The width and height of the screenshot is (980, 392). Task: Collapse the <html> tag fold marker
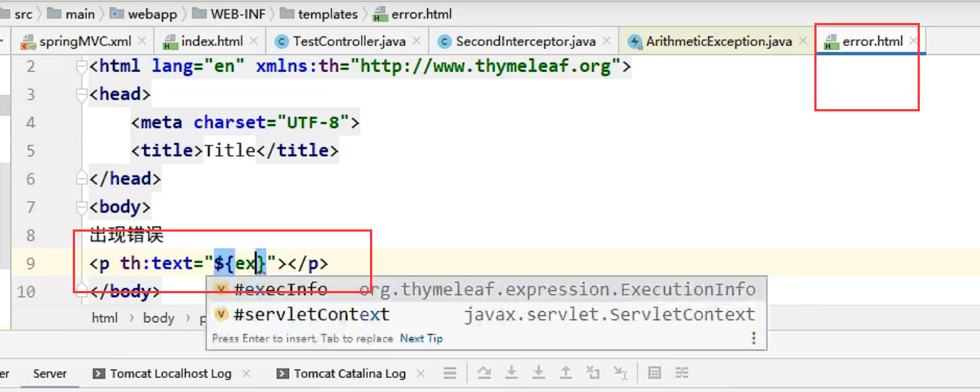[x=82, y=66]
